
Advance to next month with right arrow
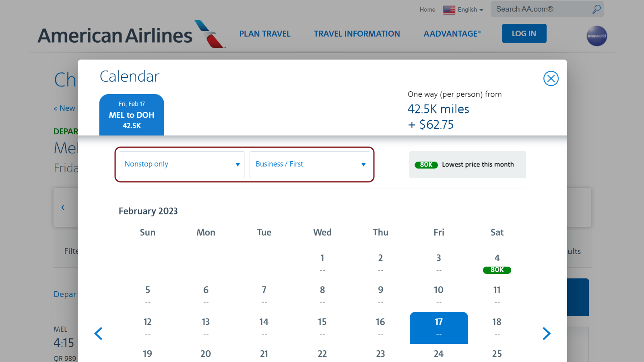click(546, 333)
